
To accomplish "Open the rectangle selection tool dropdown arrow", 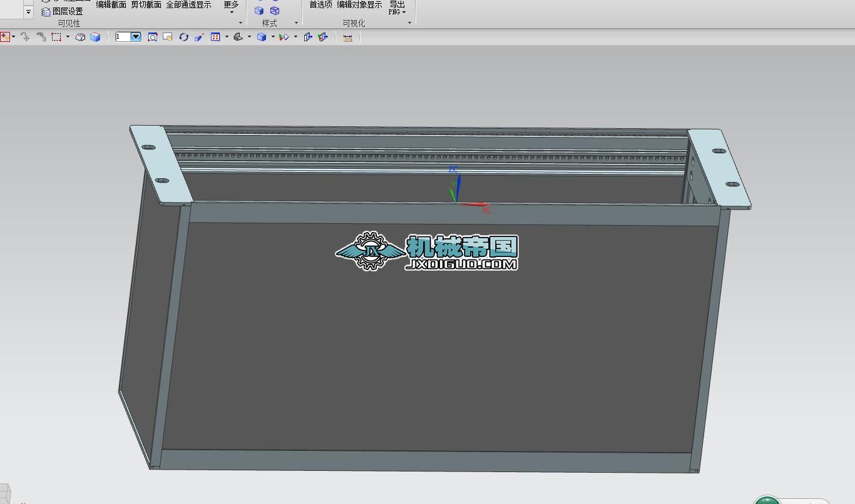I will click(x=68, y=37).
